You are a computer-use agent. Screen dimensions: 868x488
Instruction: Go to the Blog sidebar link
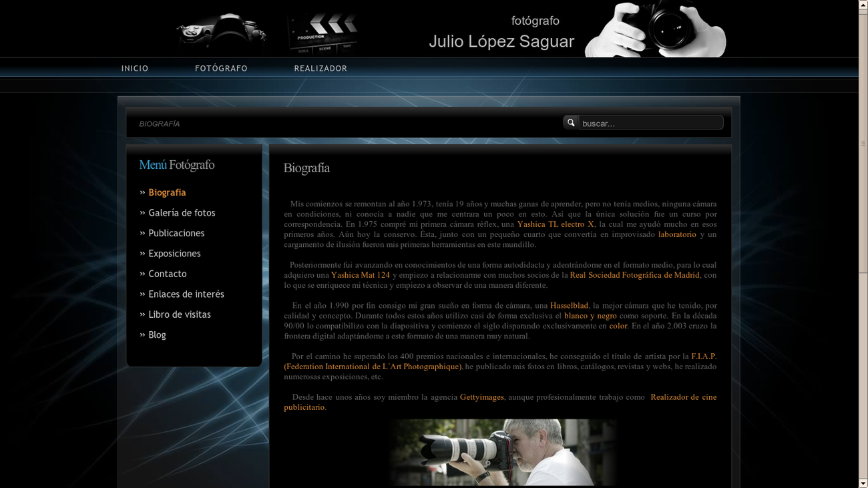[x=157, y=335]
